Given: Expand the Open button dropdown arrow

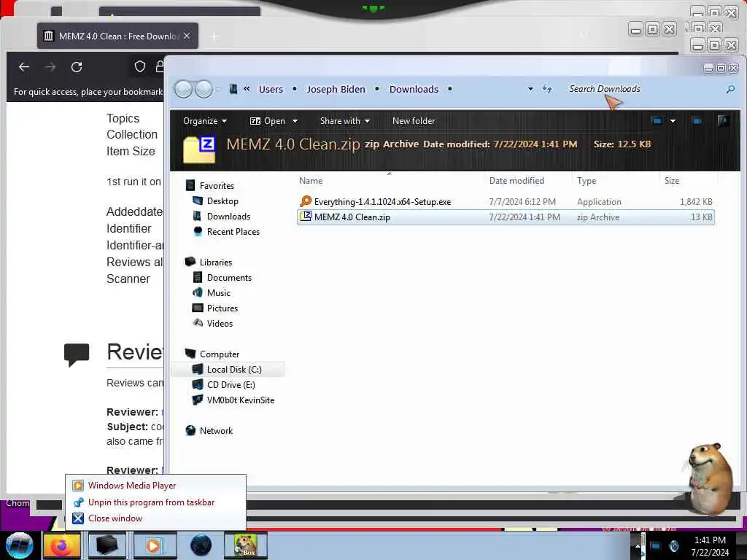Looking at the screenshot, I should 295,121.
